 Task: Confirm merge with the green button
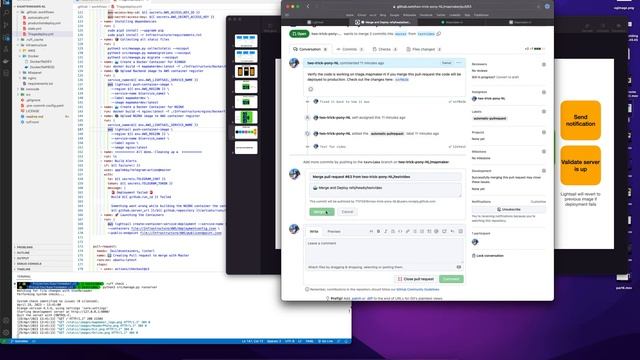(322, 212)
